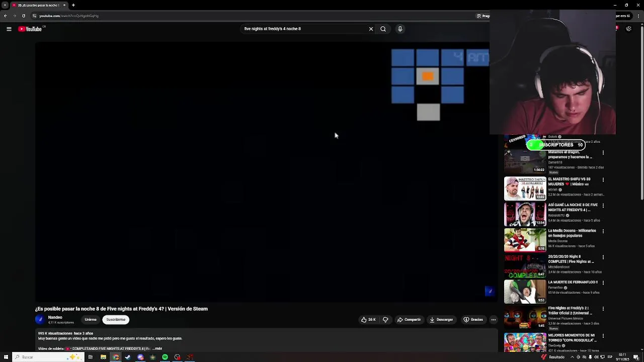The height and width of the screenshot is (362, 644).
Task: Like the video with thumbs up
Action: (368, 320)
